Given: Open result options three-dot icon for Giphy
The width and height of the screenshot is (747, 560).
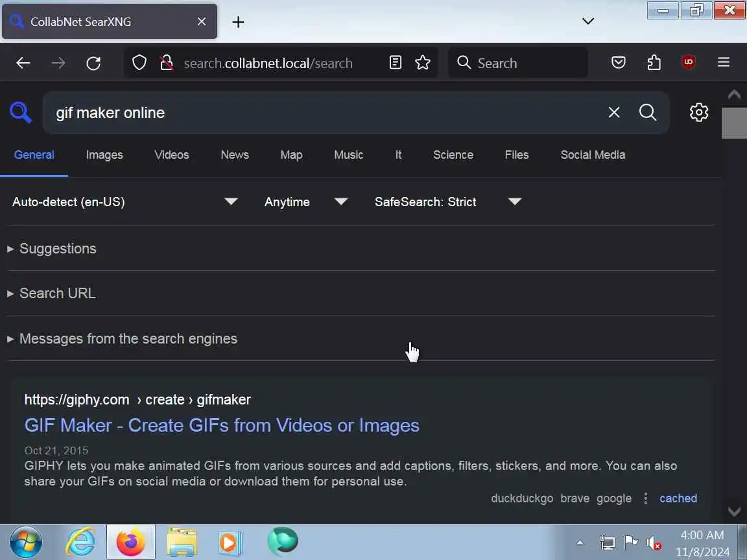Looking at the screenshot, I should (646, 498).
